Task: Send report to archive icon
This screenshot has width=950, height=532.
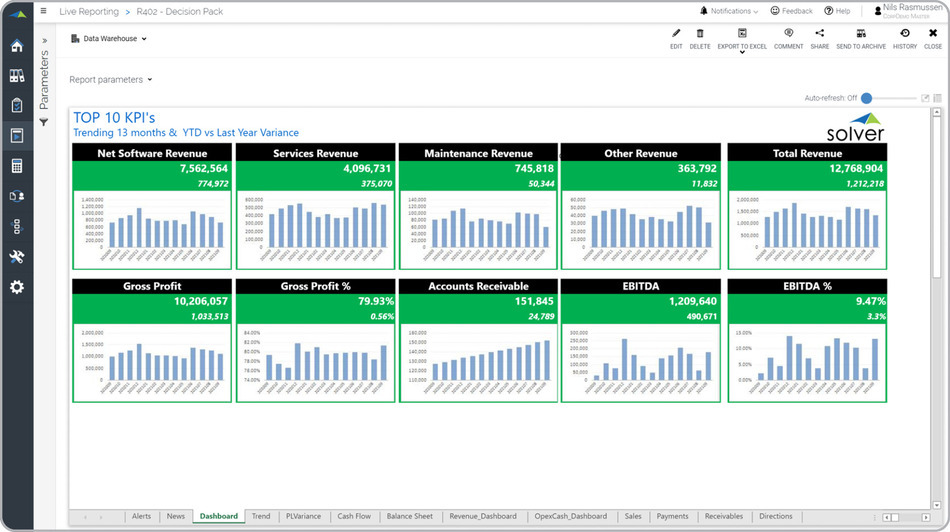Action: 860,34
